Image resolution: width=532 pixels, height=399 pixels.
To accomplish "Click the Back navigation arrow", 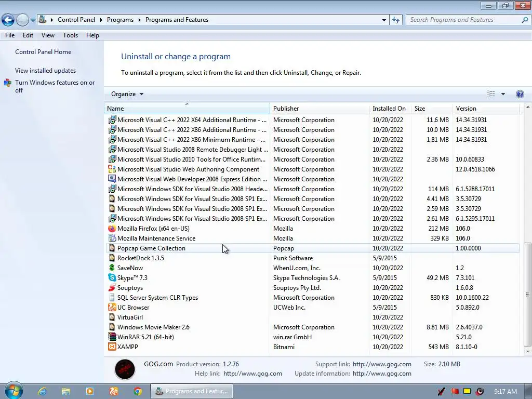I will (x=8, y=20).
